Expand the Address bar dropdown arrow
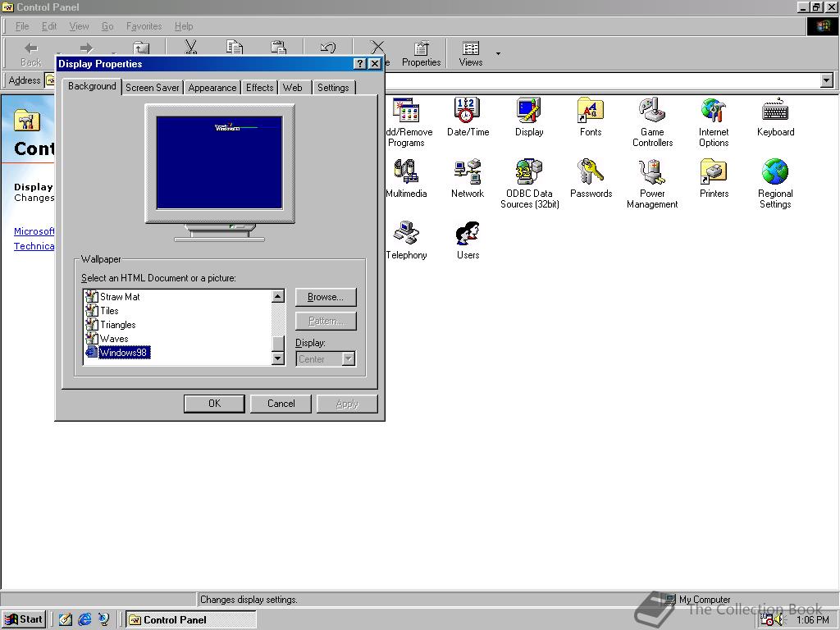840x630 pixels. (827, 80)
